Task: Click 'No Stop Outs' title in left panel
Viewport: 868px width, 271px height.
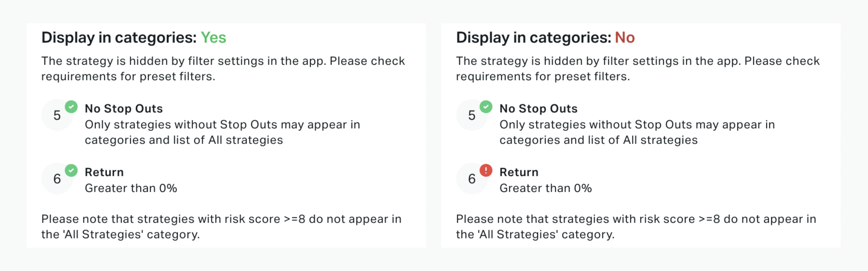Action: point(124,108)
